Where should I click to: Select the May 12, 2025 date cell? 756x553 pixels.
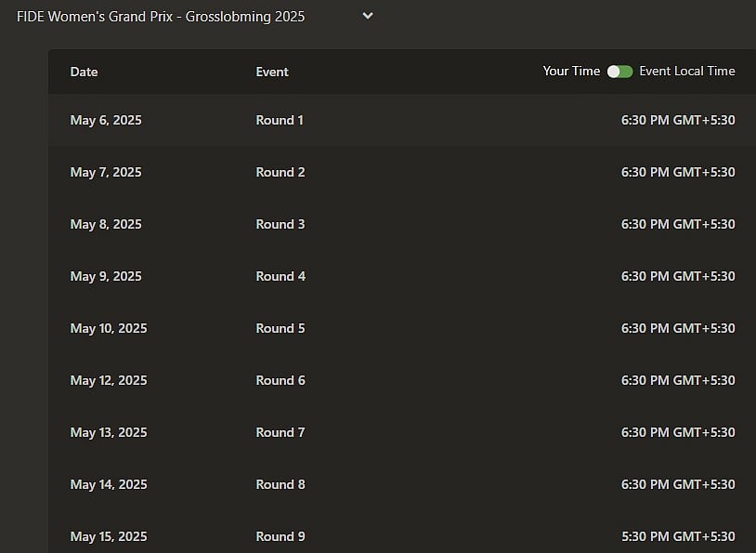click(109, 381)
